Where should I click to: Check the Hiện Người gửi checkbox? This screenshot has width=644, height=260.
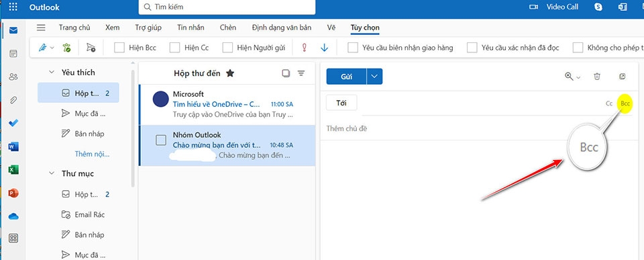pyautogui.click(x=227, y=48)
